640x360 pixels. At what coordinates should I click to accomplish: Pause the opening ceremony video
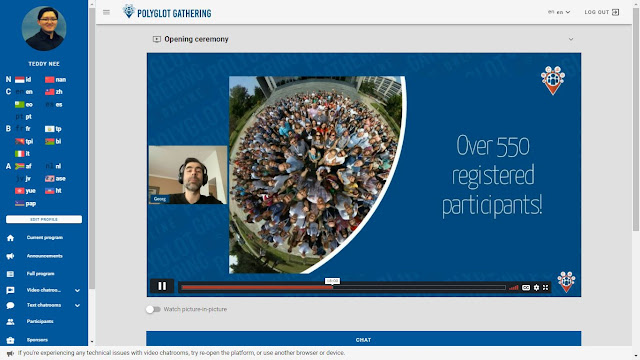tap(162, 286)
